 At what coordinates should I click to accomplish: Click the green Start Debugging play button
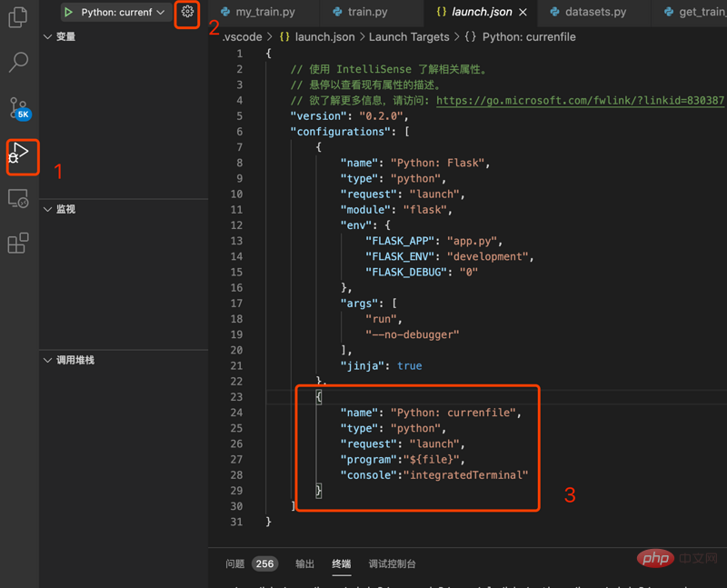[x=68, y=13]
